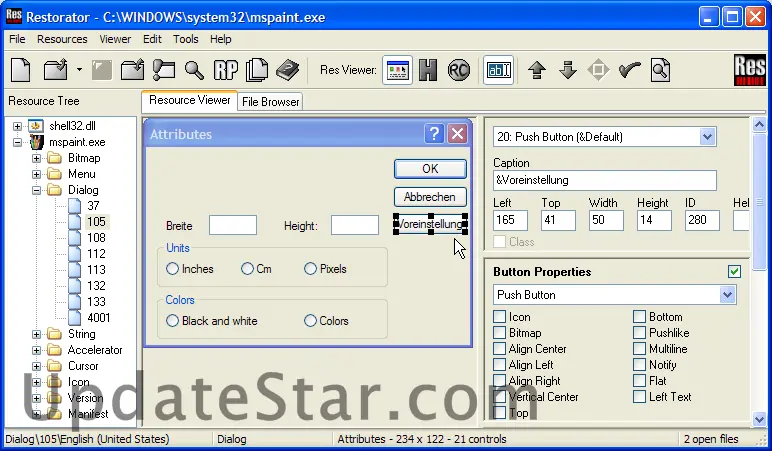Viewport: 772px width, 451px height.
Task: Expand the Bitmap folder
Action: coord(36,158)
